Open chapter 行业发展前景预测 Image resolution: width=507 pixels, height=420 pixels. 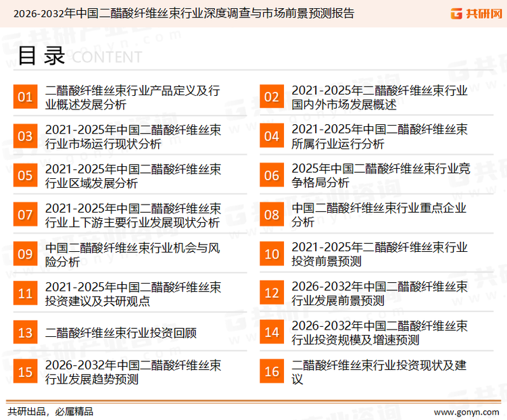pos(380,293)
